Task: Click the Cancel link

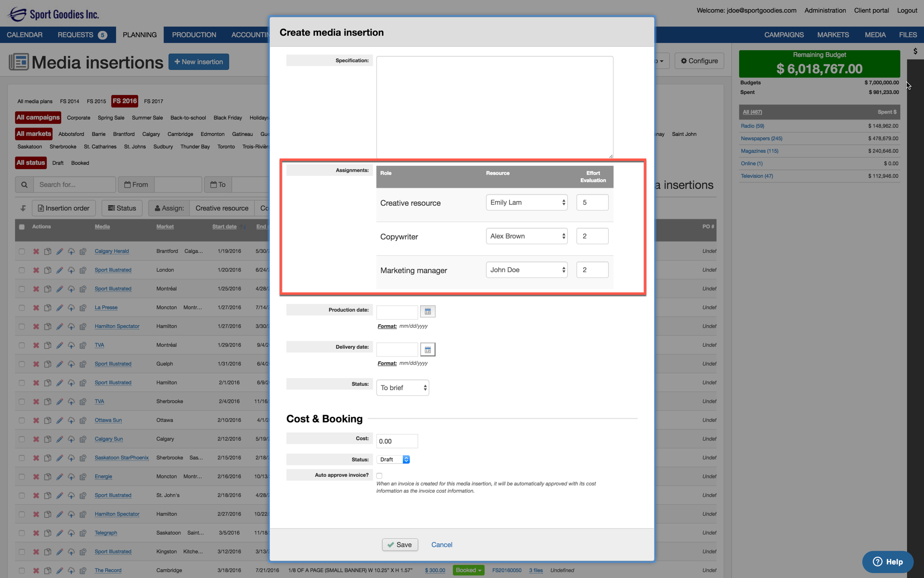Action: (x=441, y=545)
